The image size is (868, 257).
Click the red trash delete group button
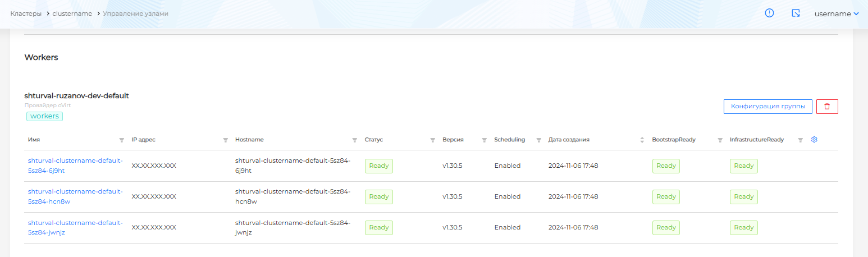tap(826, 107)
